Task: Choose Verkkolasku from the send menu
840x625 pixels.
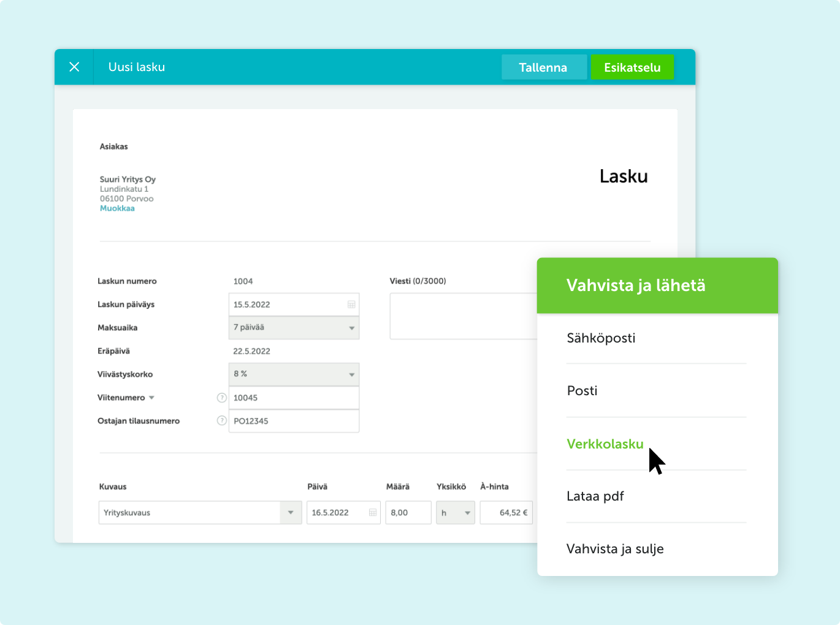Action: [605, 444]
